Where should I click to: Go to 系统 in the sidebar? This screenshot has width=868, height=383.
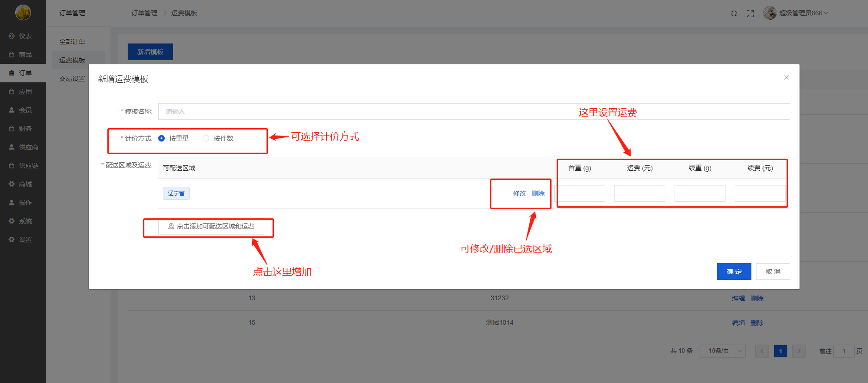(23, 221)
